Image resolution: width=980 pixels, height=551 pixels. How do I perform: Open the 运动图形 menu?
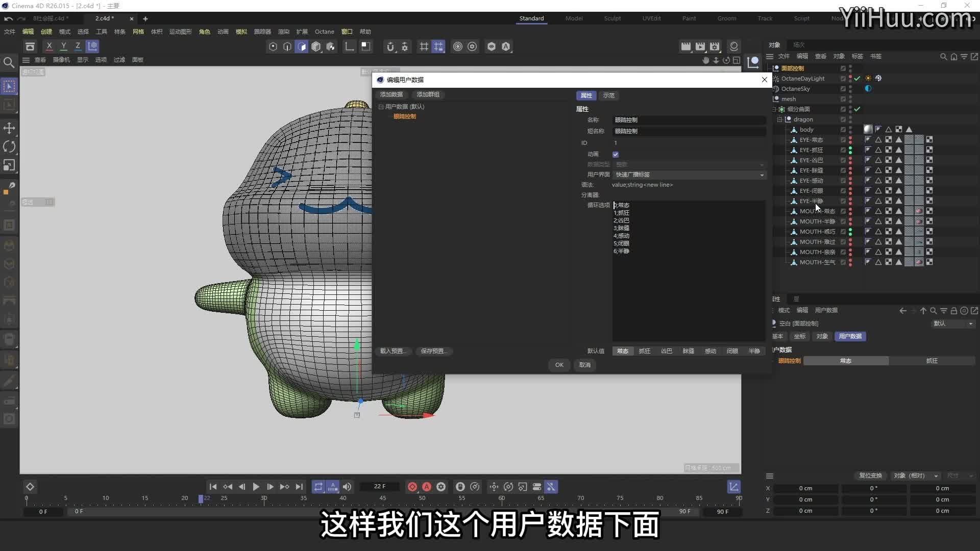pyautogui.click(x=180, y=32)
